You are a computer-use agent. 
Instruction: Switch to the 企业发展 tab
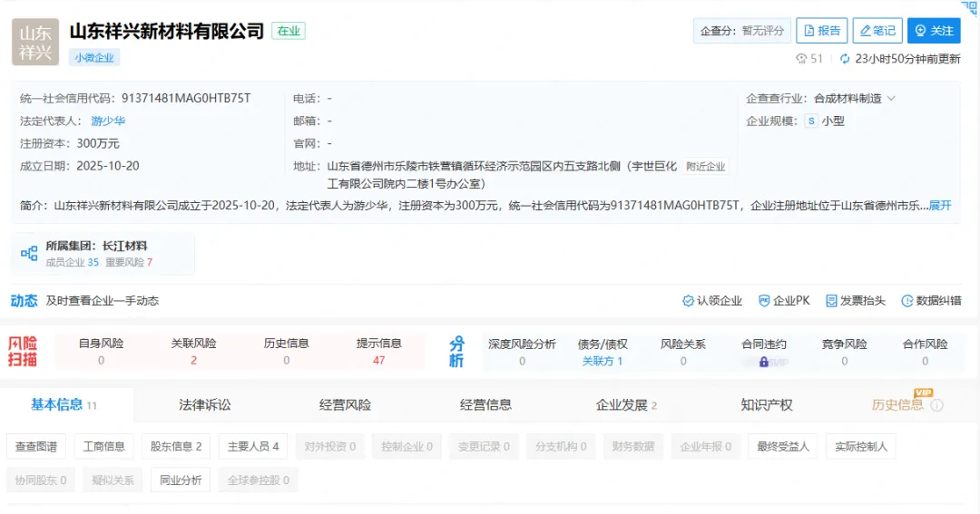(x=626, y=405)
